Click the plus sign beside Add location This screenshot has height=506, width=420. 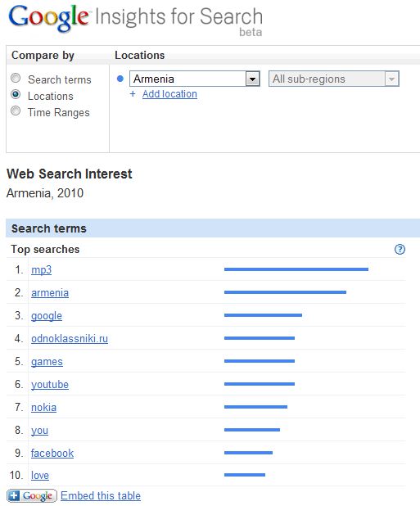coord(133,94)
